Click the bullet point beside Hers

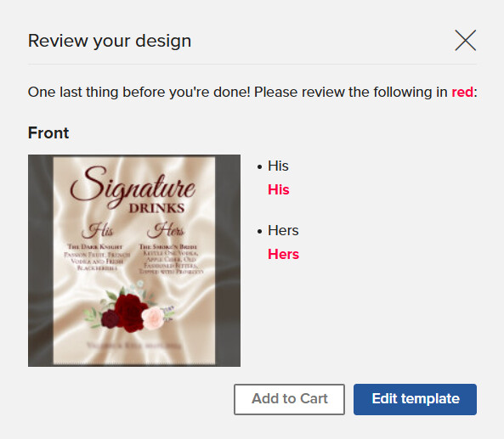tap(260, 231)
